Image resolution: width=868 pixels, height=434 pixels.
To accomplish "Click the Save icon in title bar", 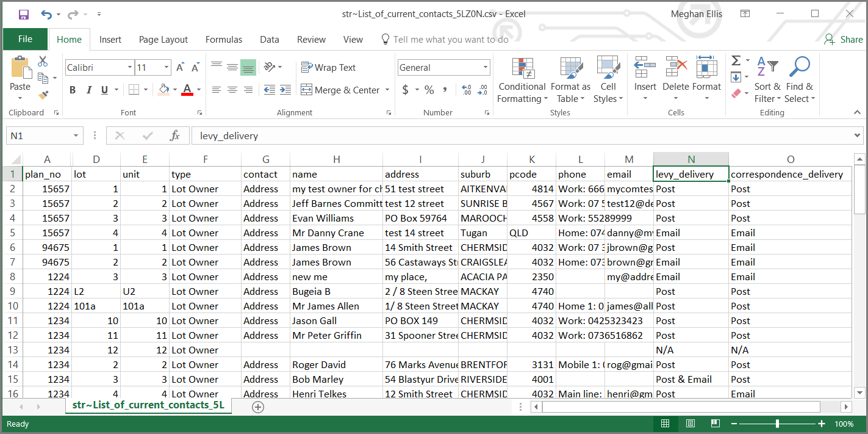I will (24, 14).
